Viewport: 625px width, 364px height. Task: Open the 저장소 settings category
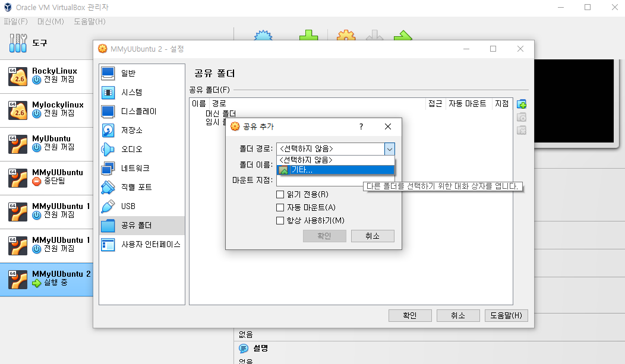coord(142,130)
